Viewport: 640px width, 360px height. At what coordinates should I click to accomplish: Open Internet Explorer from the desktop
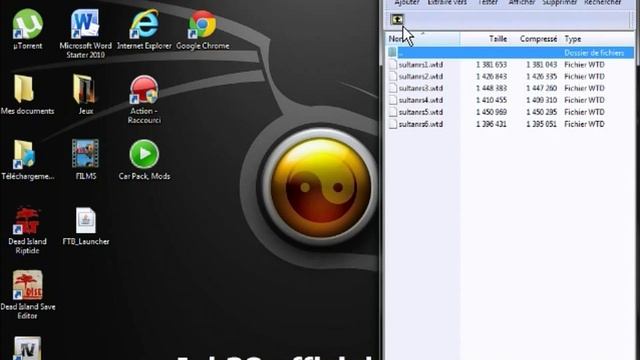pyautogui.click(x=144, y=29)
